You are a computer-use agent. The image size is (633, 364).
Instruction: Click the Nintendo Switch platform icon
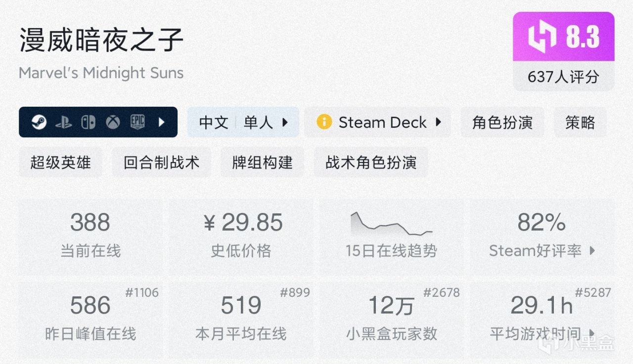88,122
